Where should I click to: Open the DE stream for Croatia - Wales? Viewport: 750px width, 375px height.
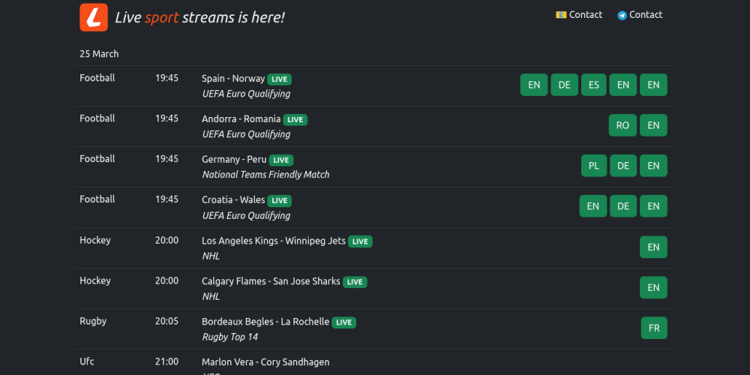[623, 206]
